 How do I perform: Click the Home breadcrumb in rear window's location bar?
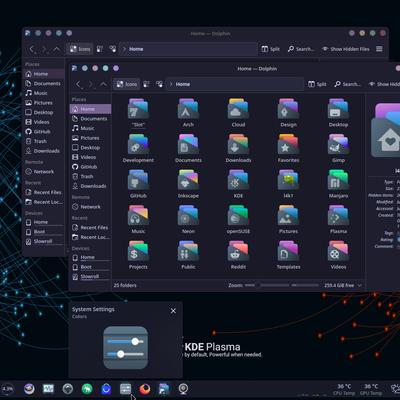point(136,49)
